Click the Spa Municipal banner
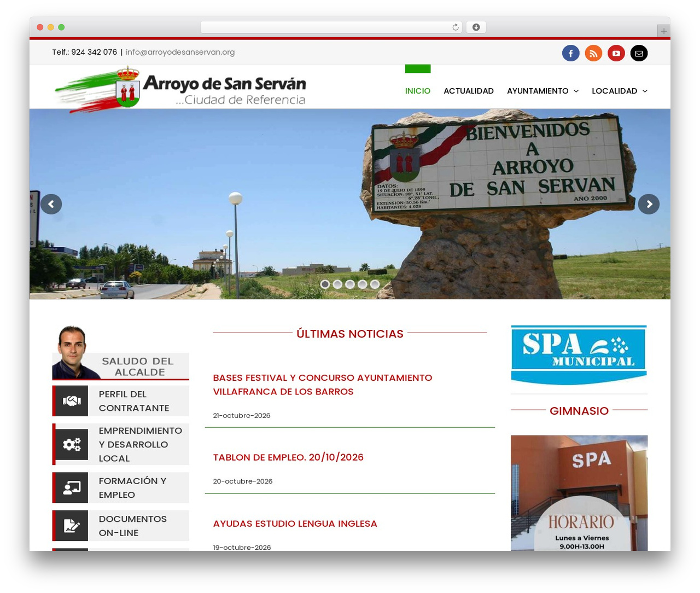Screen dimensions: 700x593 579,355
